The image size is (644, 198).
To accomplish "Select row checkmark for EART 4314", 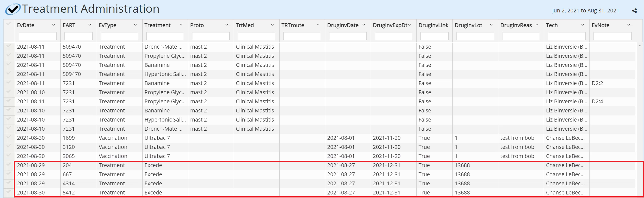I will coord(9,183).
